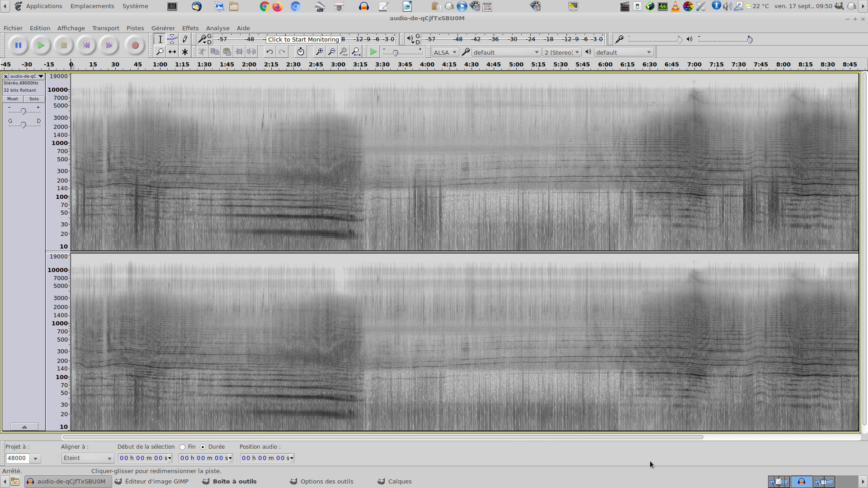Adjust the track gain slider

[x=24, y=111]
